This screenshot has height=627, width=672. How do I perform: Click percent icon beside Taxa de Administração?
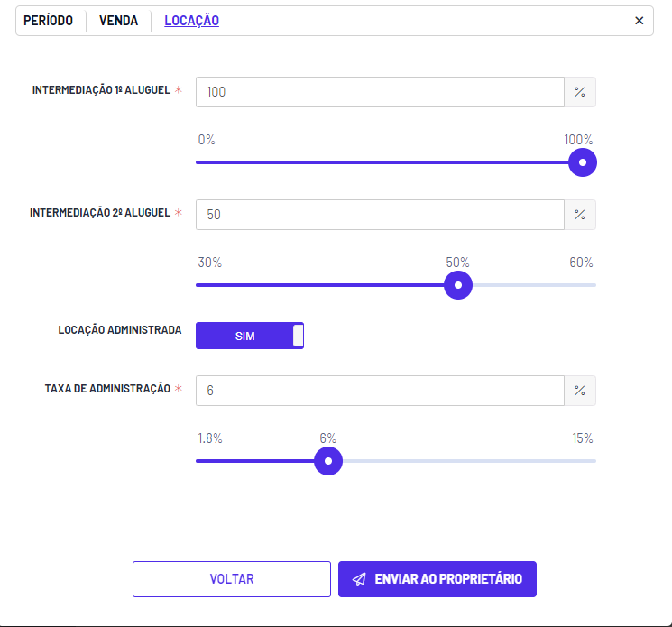pyautogui.click(x=580, y=391)
